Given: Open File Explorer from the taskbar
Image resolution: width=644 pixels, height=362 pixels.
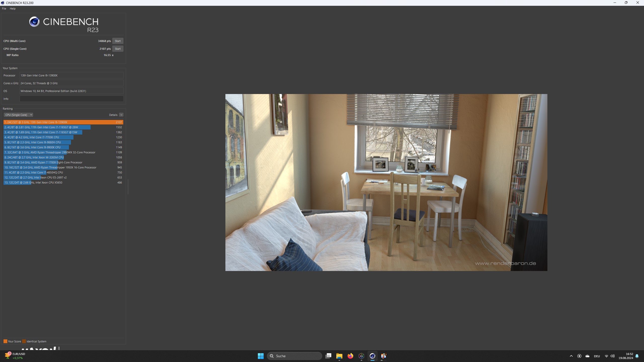Looking at the screenshot, I should tap(339, 356).
